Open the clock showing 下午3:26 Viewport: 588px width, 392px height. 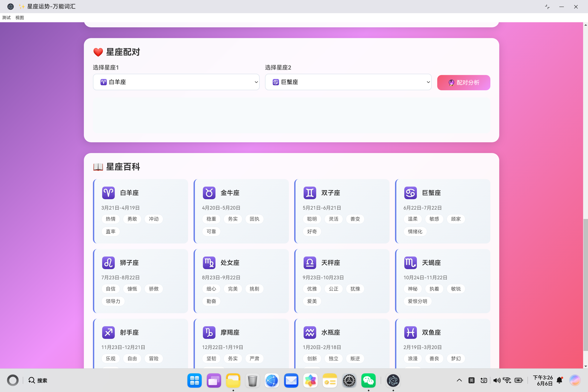point(543,380)
